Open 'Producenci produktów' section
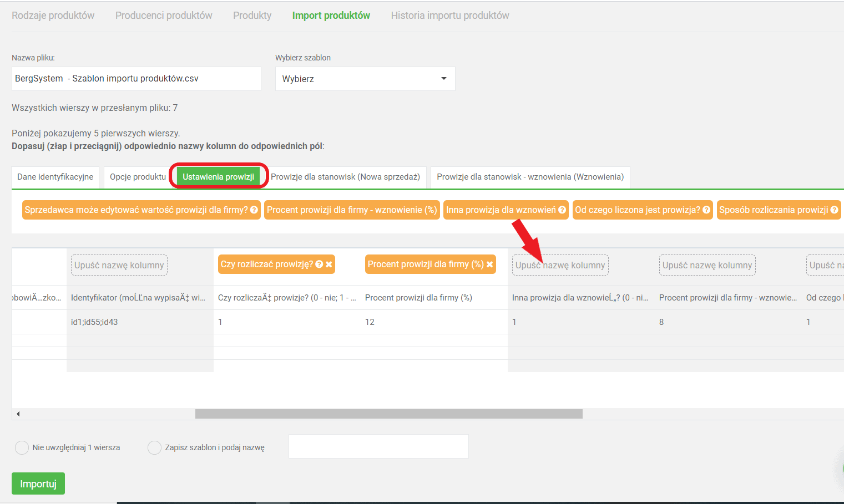The height and width of the screenshot is (504, 844). pyautogui.click(x=164, y=16)
